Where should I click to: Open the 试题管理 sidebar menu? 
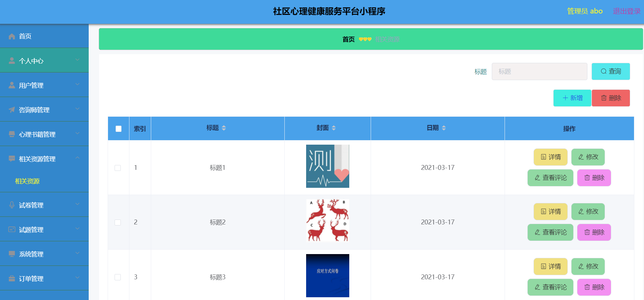tap(31, 230)
